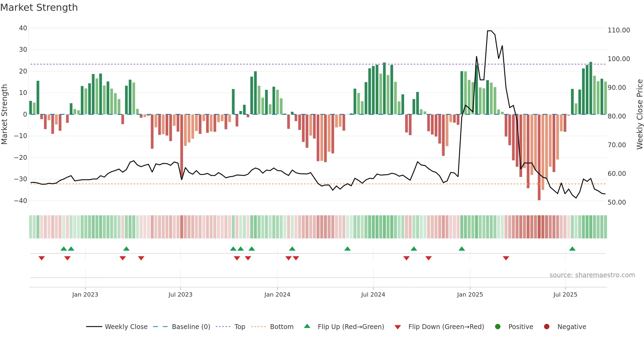Image resolution: width=644 pixels, height=362 pixels.
Task: Click the red Negative circle legend icon
Action: point(547,327)
